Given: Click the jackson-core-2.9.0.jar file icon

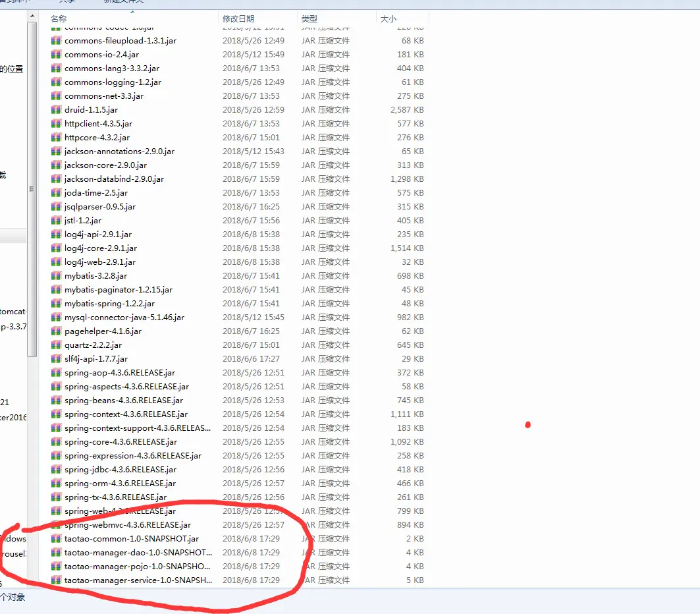Looking at the screenshot, I should click(56, 165).
